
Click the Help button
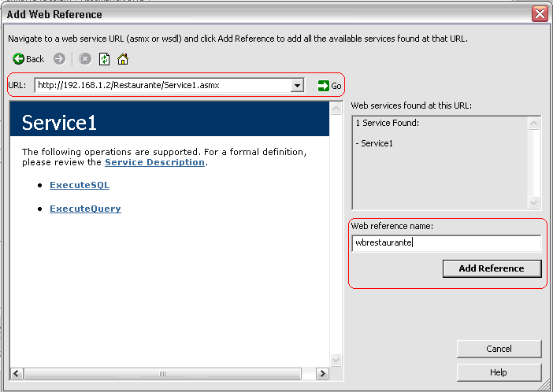click(x=498, y=372)
